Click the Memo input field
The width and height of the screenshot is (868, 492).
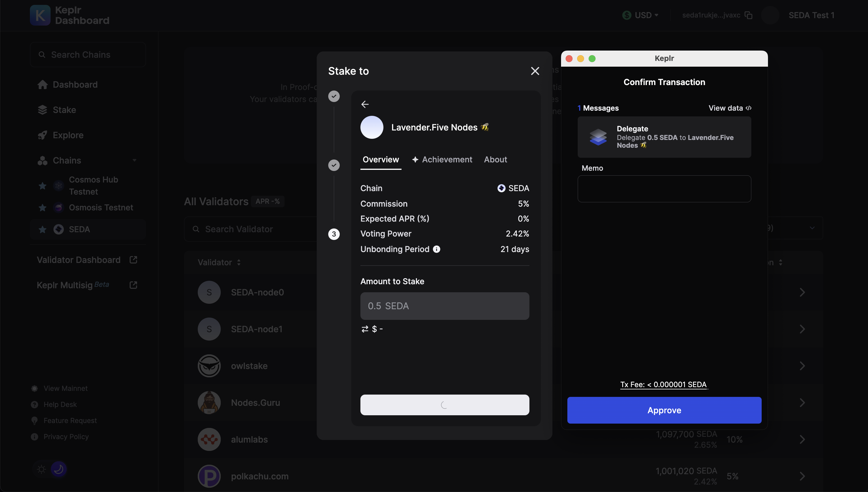click(664, 189)
